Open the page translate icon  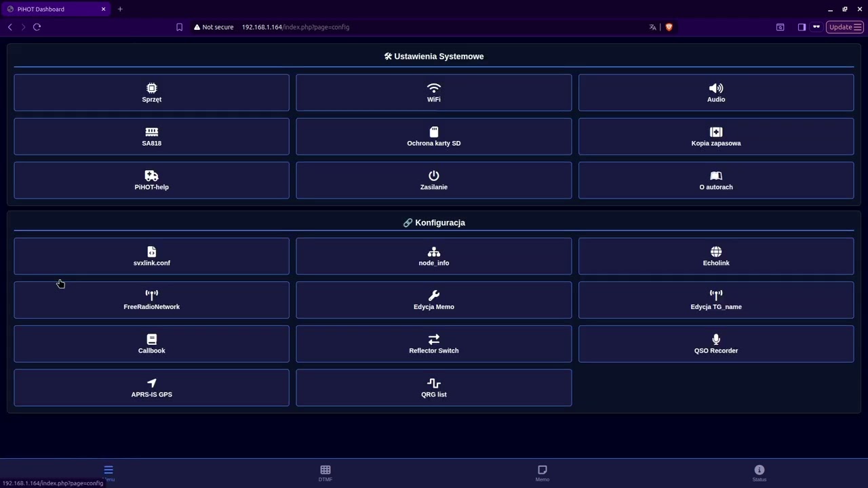point(652,27)
